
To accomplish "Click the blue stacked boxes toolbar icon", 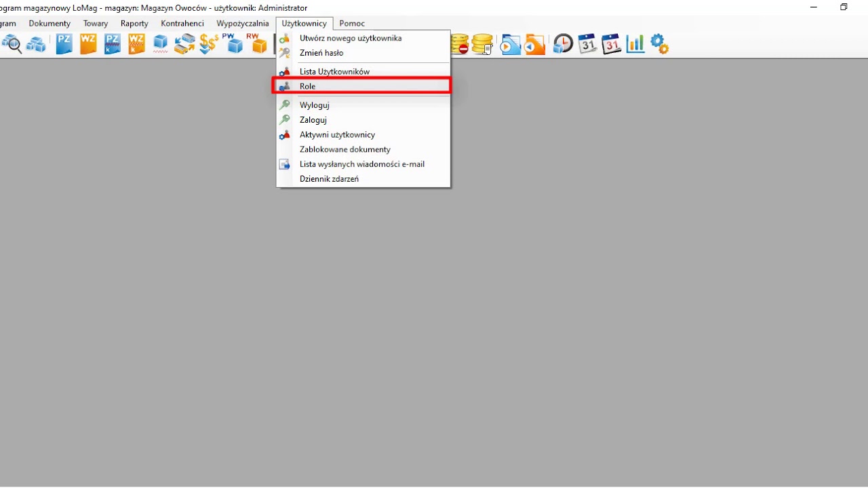I will point(36,44).
